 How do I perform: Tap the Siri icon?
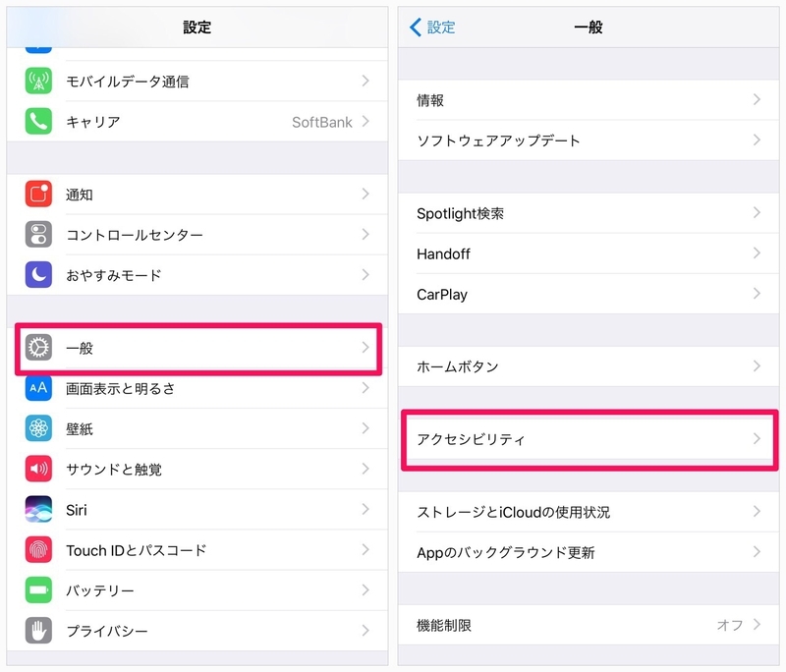click(38, 509)
